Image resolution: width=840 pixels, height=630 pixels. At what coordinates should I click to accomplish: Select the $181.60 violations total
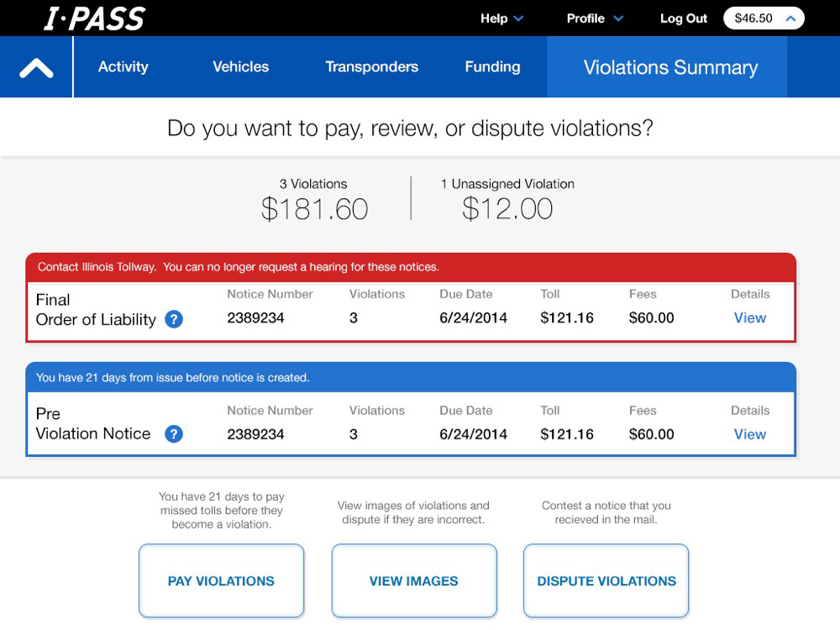click(x=314, y=209)
